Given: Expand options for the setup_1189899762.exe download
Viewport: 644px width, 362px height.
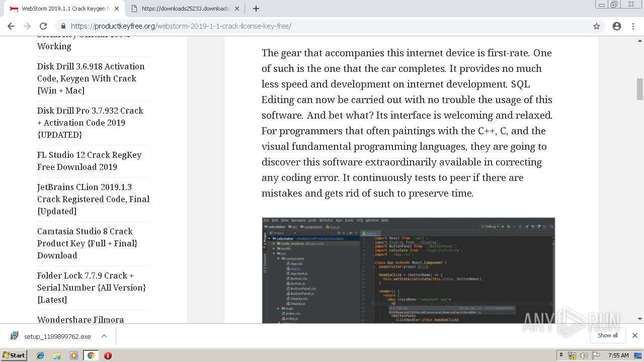Looking at the screenshot, I should 104,336.
